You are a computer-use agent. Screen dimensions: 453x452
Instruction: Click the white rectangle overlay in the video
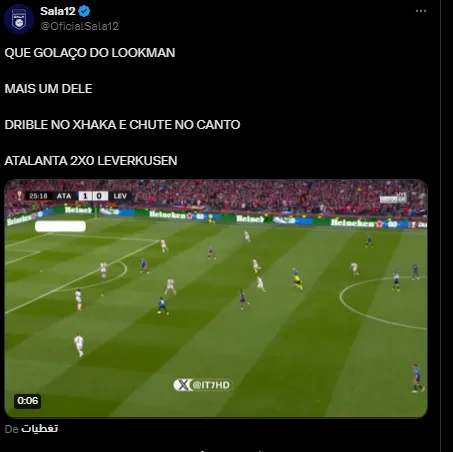point(60,226)
